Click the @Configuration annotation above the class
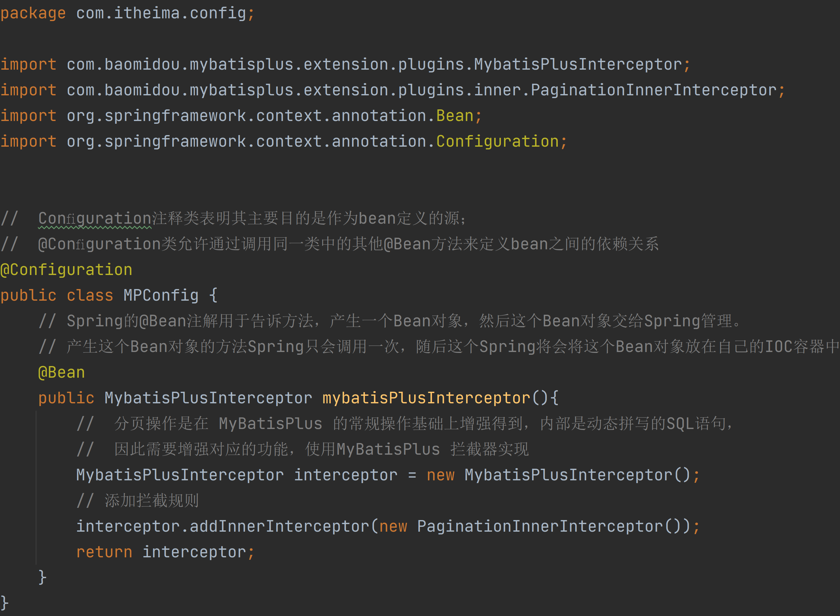 (x=66, y=270)
